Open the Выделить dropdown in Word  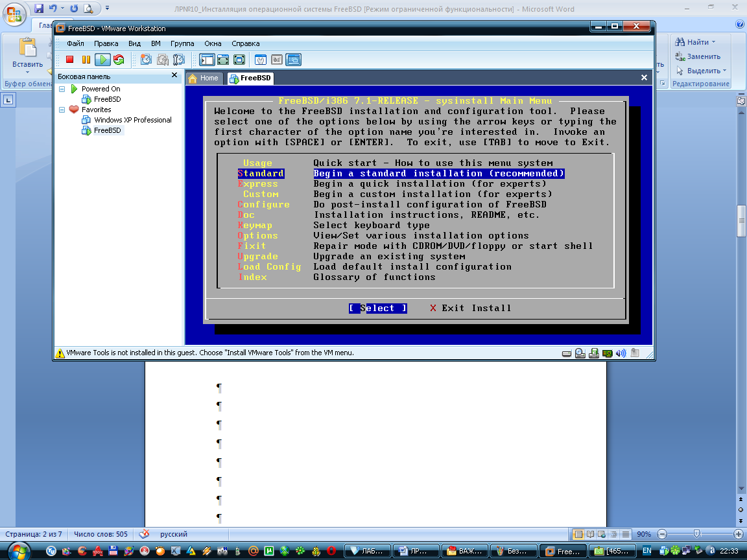[724, 71]
